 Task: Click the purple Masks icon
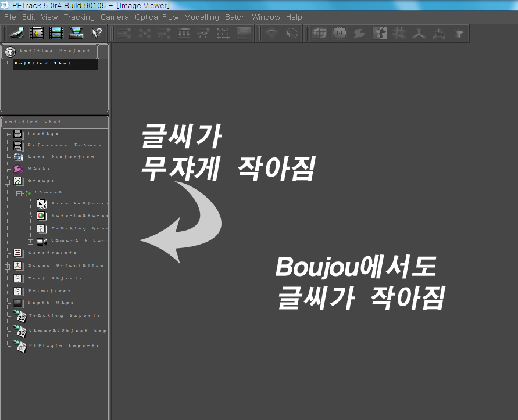(18, 169)
